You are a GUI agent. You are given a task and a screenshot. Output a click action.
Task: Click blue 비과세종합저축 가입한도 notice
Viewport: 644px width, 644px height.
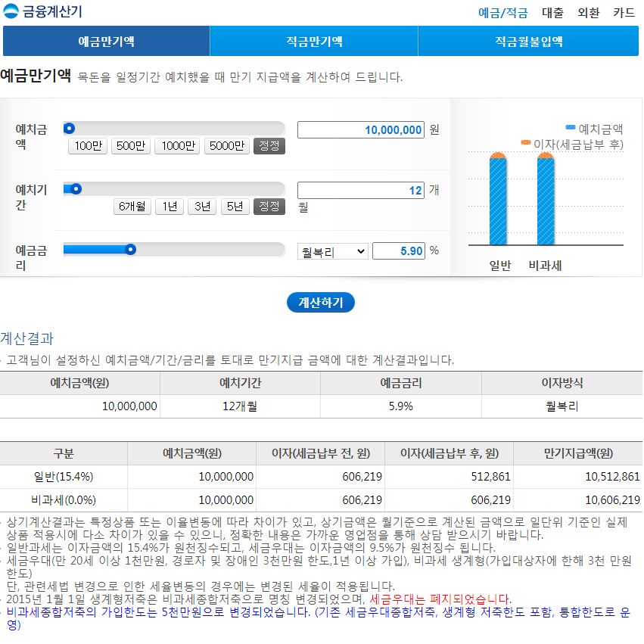pos(319,618)
